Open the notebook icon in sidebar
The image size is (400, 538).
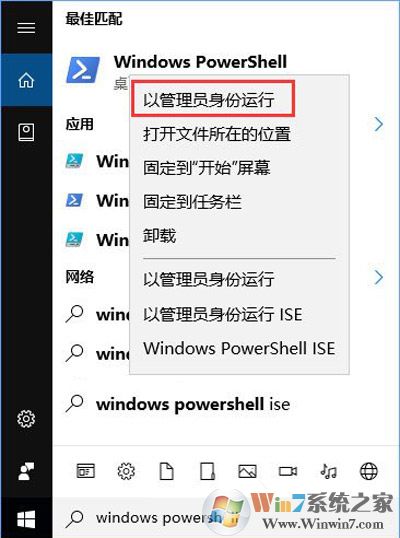[26, 132]
